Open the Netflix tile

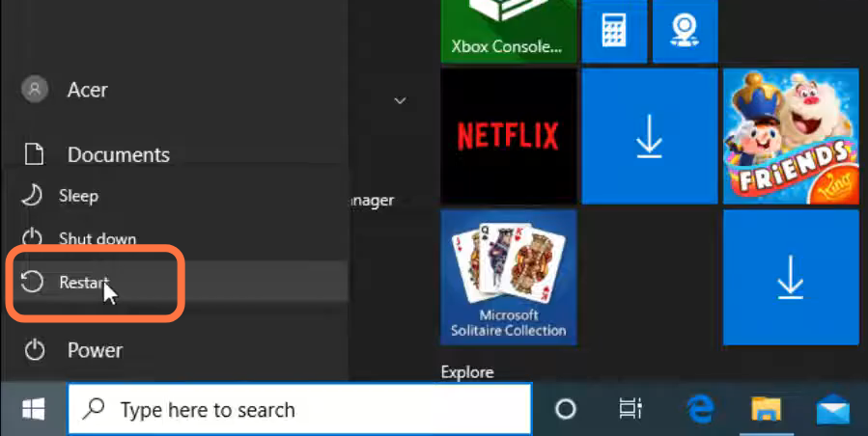pyautogui.click(x=508, y=136)
